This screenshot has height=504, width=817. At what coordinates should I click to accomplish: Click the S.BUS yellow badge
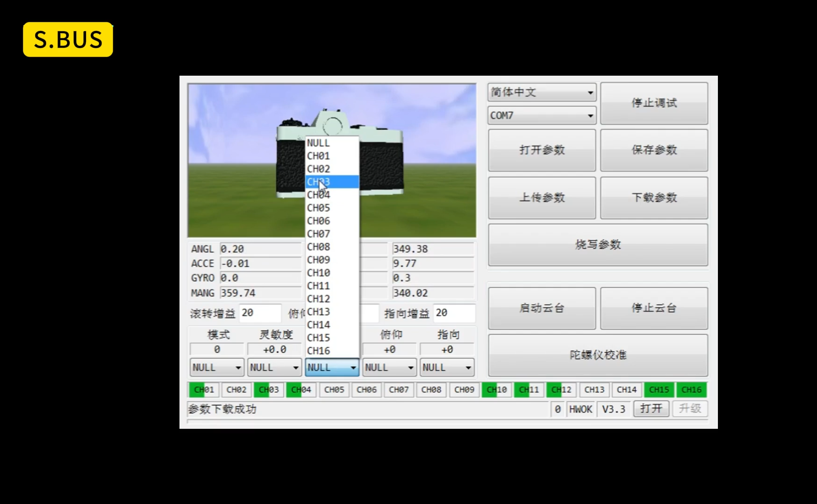(x=68, y=40)
